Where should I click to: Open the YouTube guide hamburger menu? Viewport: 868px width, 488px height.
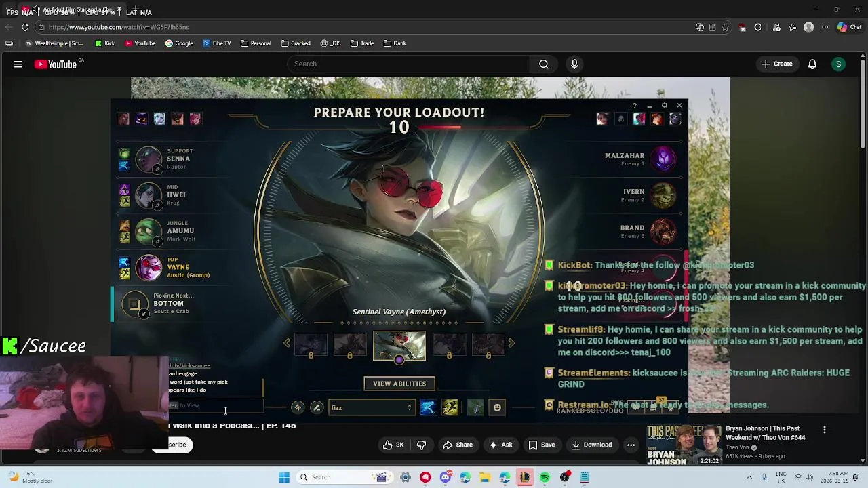point(18,64)
